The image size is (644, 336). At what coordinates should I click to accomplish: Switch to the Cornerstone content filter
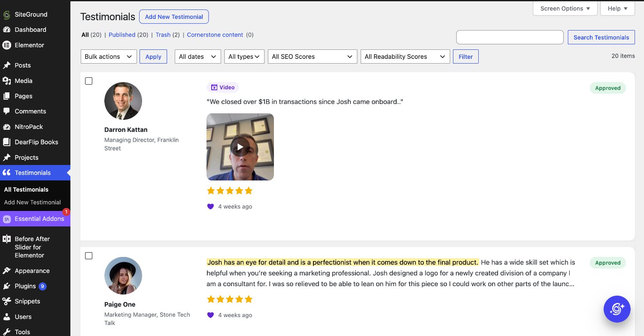click(215, 35)
